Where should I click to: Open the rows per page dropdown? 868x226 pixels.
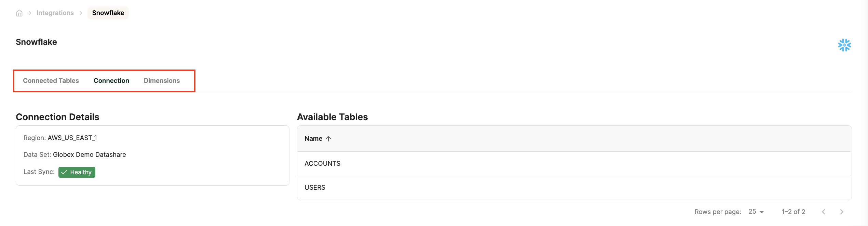756,212
